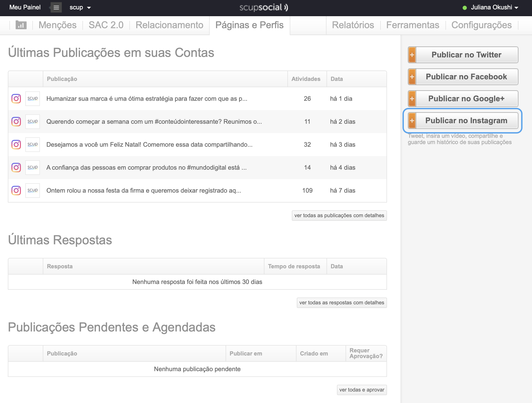Click the orange plus on Publicar no Facebook

coord(412,77)
